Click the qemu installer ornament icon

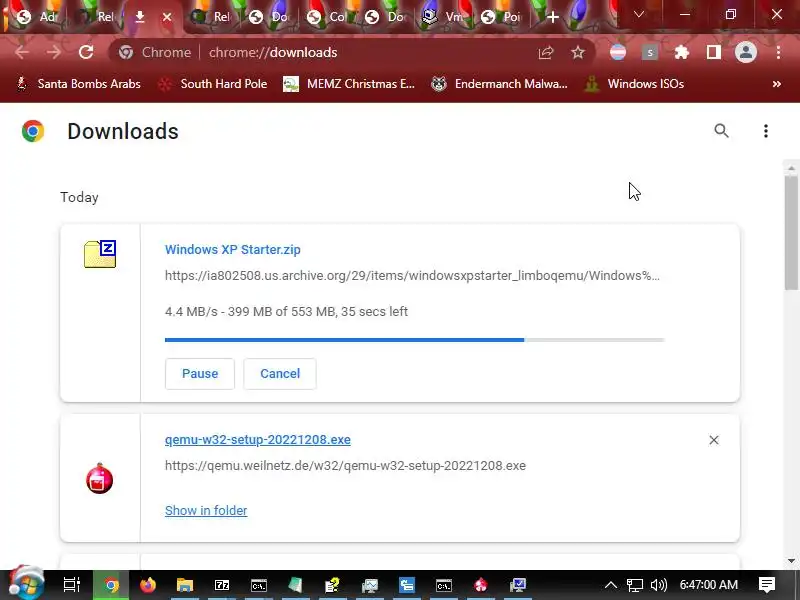point(99,479)
